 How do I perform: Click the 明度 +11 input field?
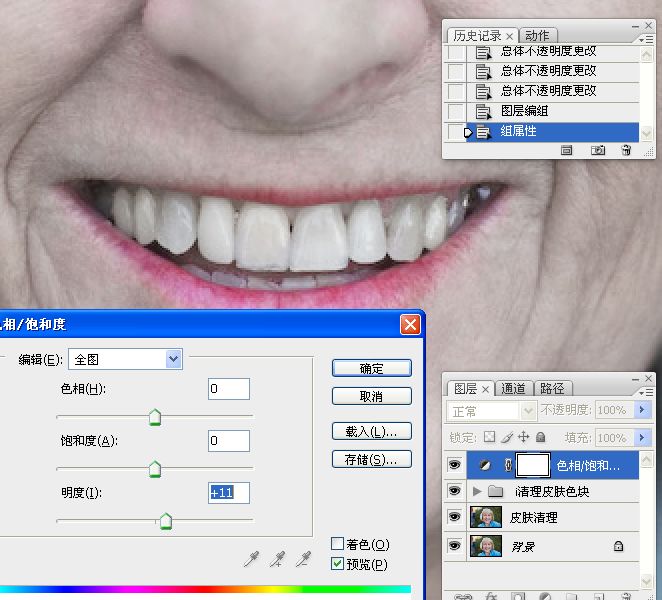229,493
